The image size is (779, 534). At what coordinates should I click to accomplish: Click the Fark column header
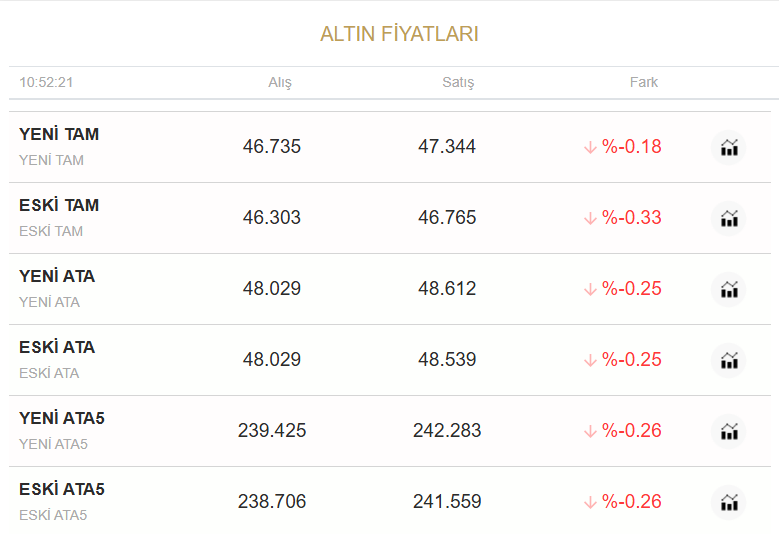click(643, 82)
